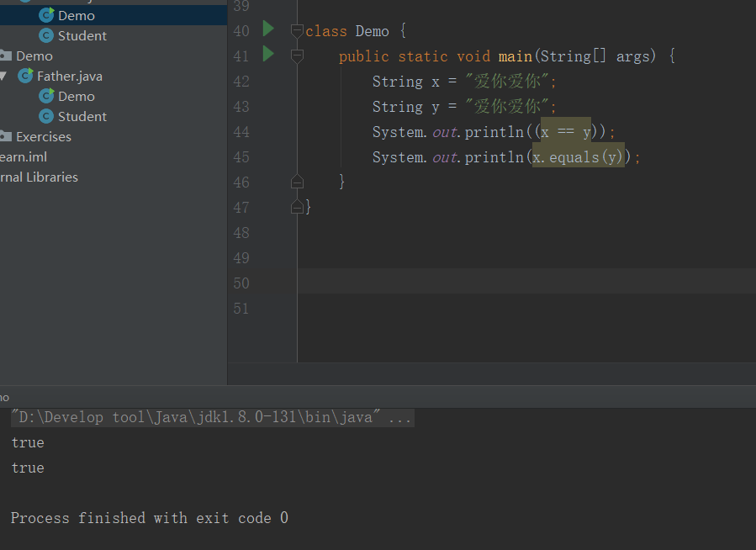Viewport: 756px width, 550px height.
Task: Click the string literal on line 43
Action: [507, 107]
